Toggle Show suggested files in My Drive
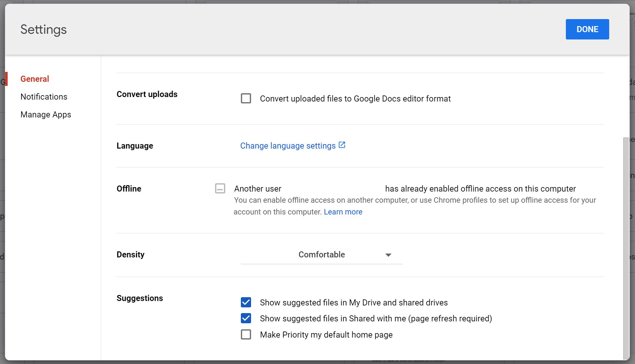 pyautogui.click(x=245, y=302)
